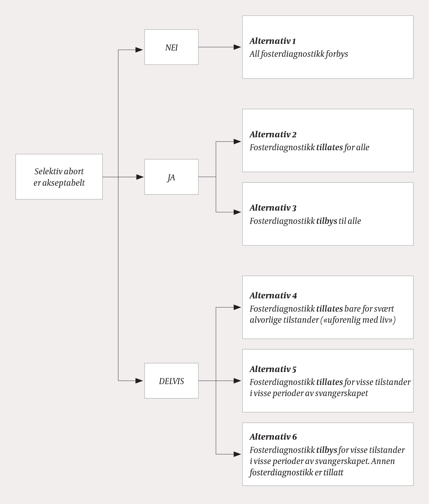Select the NEI decision box
The image size is (429, 504).
171,47
